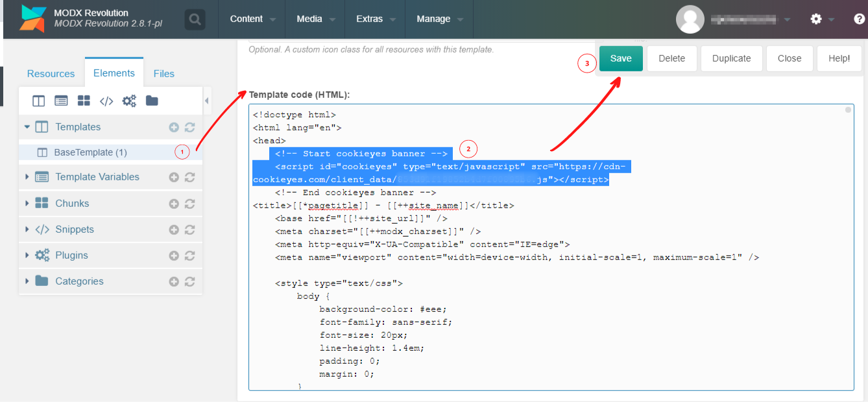Refresh the Snippets node
The width and height of the screenshot is (868, 402).
pyautogui.click(x=189, y=230)
